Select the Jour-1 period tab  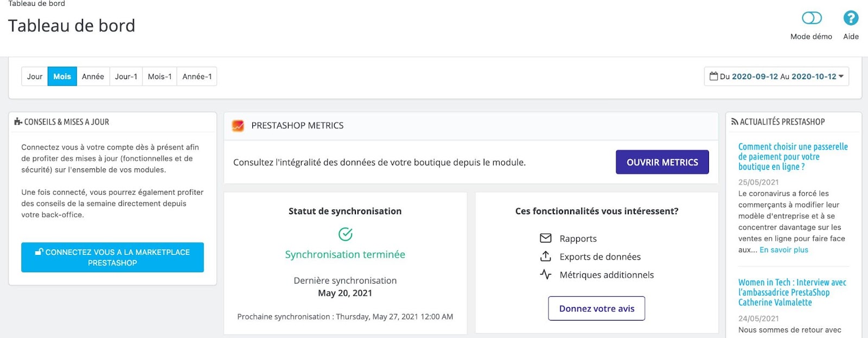coord(126,76)
